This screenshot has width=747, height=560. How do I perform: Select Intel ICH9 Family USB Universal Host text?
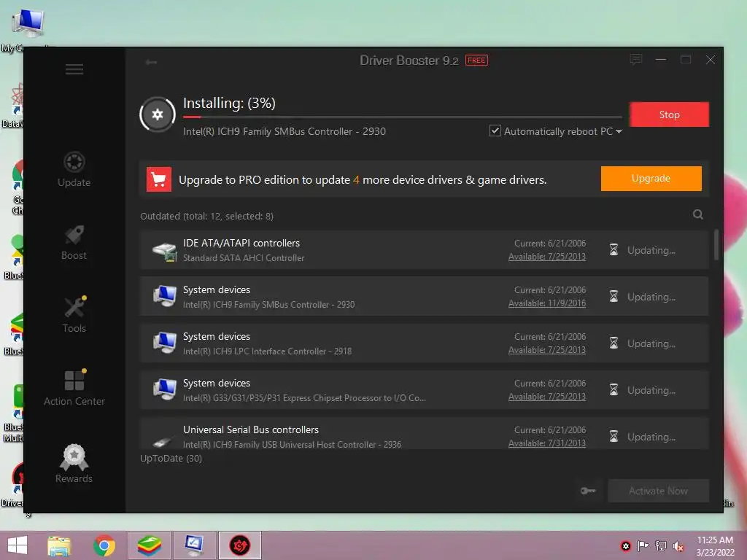(x=292, y=444)
